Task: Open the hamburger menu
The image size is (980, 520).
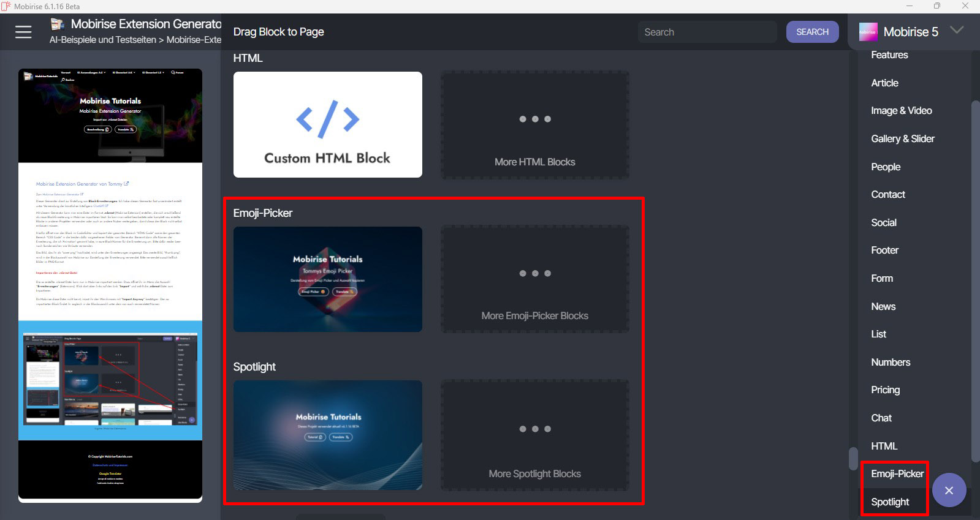Action: coord(23,32)
